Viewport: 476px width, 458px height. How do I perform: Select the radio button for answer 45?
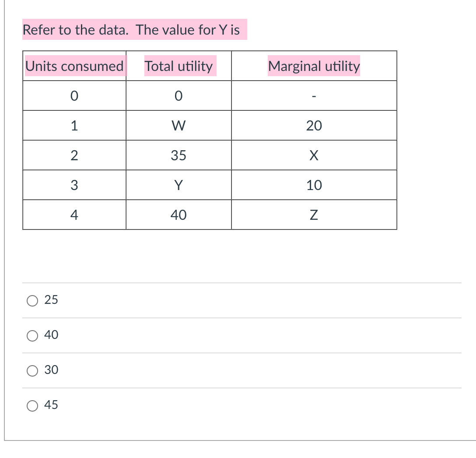[x=32, y=405]
